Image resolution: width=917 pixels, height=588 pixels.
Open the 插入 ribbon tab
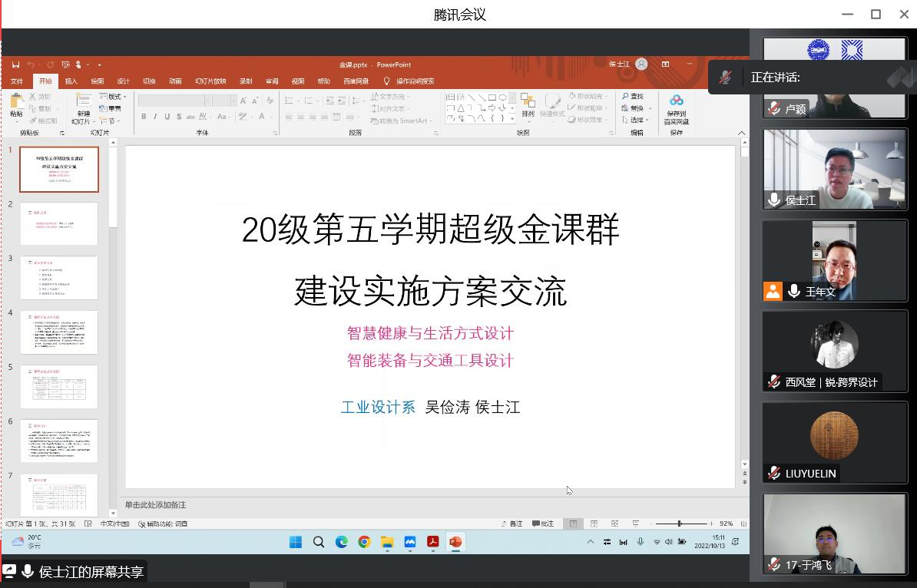click(x=71, y=81)
